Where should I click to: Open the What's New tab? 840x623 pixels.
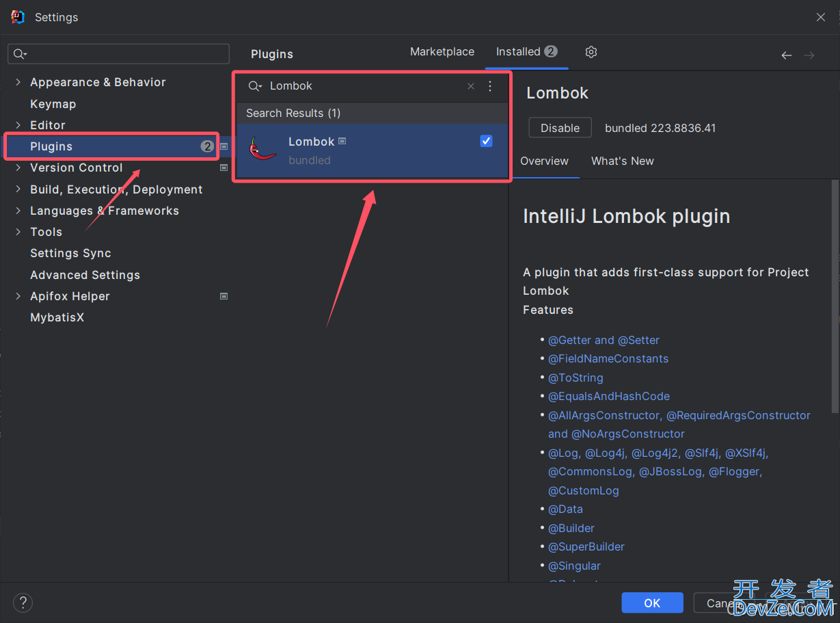(x=623, y=161)
